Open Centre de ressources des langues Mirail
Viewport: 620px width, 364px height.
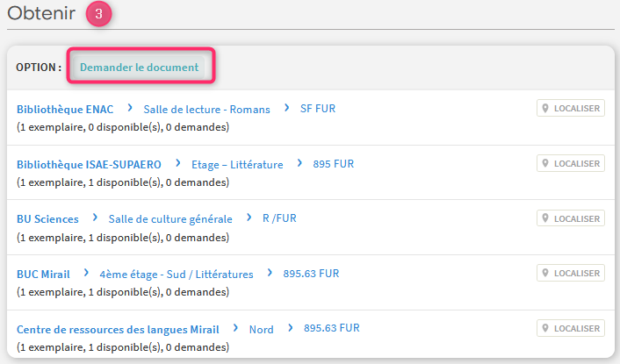(x=119, y=329)
